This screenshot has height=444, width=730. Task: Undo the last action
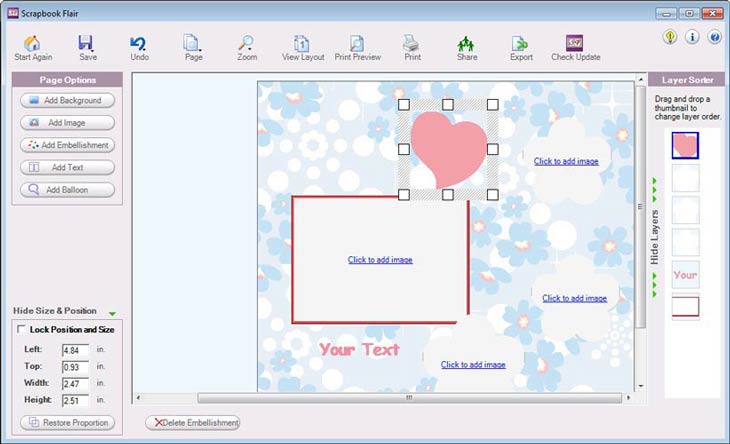[139, 44]
